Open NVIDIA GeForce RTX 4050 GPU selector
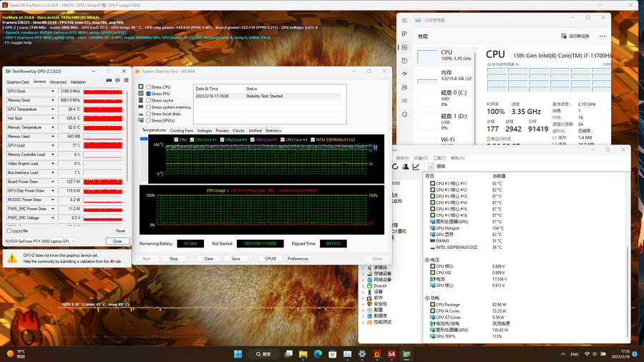The height and width of the screenshot is (362, 644). (x=40, y=241)
